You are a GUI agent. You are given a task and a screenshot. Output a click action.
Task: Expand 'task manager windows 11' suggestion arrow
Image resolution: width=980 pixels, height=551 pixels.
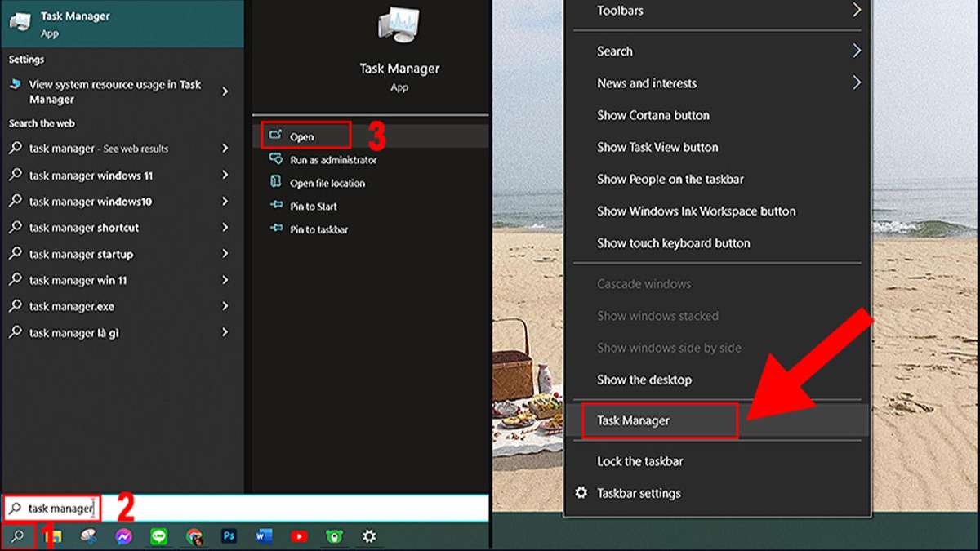(225, 176)
